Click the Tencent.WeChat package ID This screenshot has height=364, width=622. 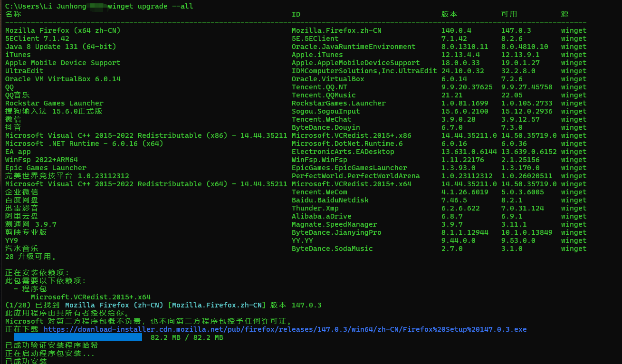pos(322,119)
